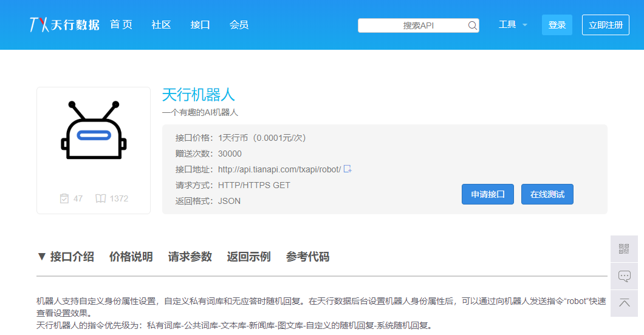The image size is (644, 335).
Task: Switch to the 价格说明 tab
Action: click(131, 257)
